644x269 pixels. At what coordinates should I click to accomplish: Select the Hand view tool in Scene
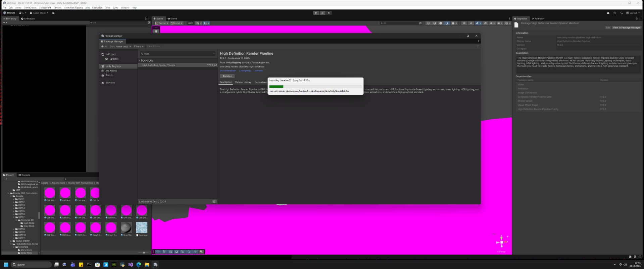tap(156, 31)
